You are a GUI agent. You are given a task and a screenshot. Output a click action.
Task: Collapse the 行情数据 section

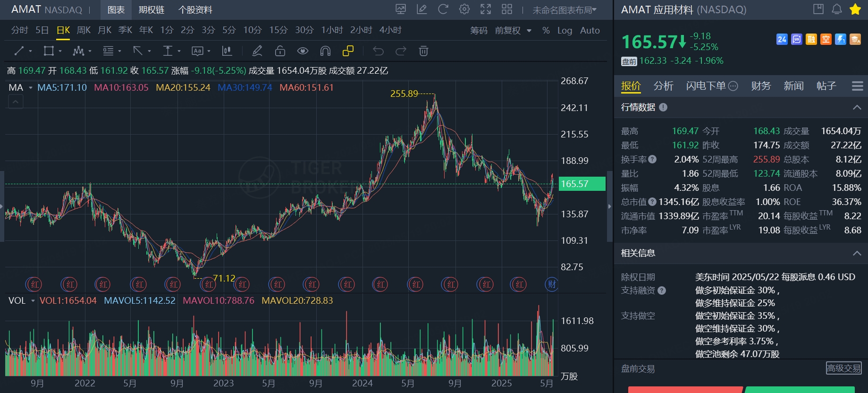point(857,107)
